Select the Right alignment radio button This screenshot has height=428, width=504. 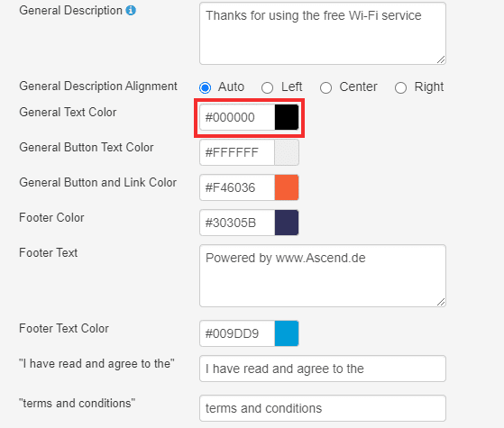[401, 87]
